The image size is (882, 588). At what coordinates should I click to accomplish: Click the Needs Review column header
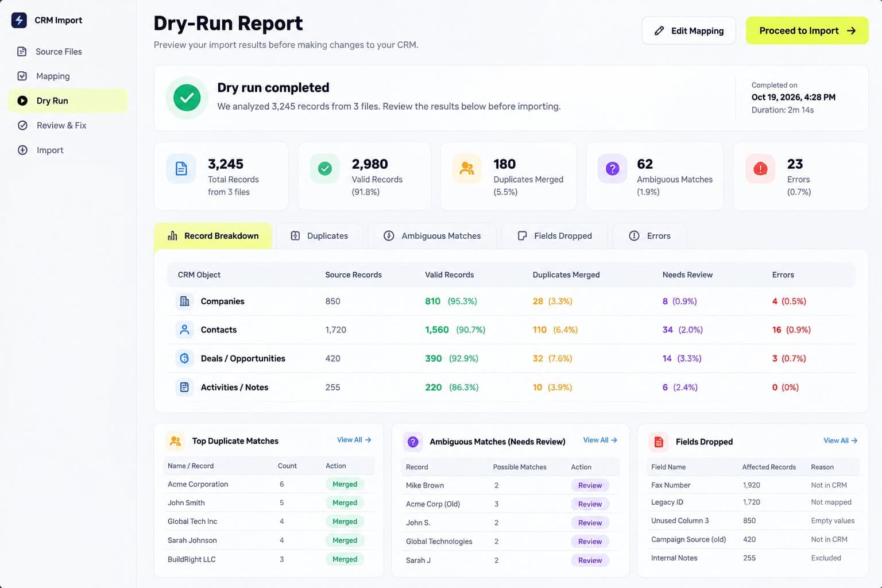687,275
